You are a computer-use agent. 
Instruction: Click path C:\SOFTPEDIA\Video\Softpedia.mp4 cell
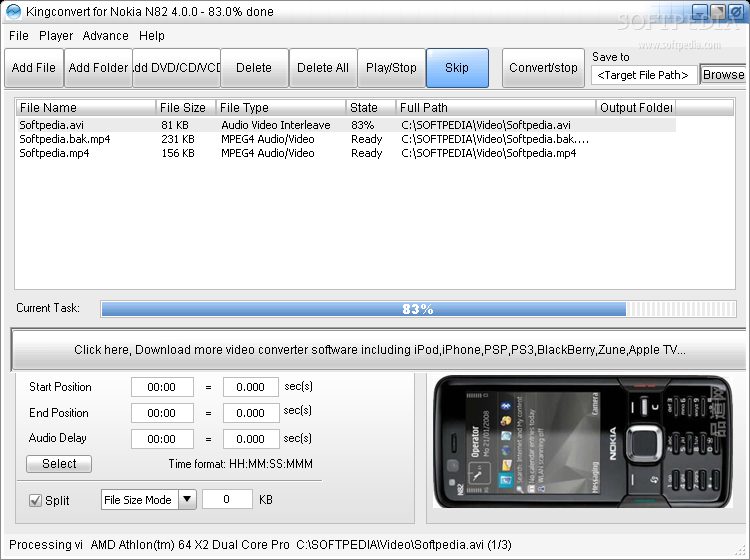pos(489,154)
